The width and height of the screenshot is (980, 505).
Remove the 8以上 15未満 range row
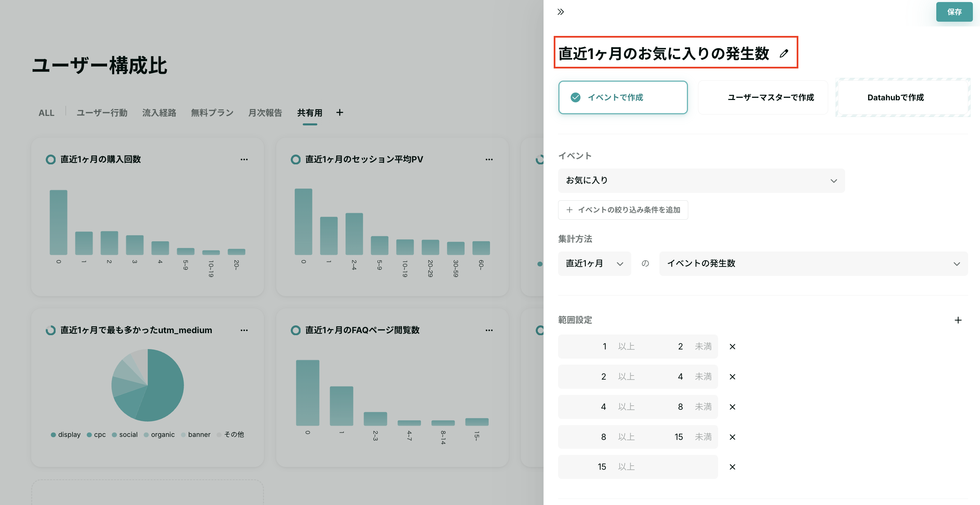(732, 437)
